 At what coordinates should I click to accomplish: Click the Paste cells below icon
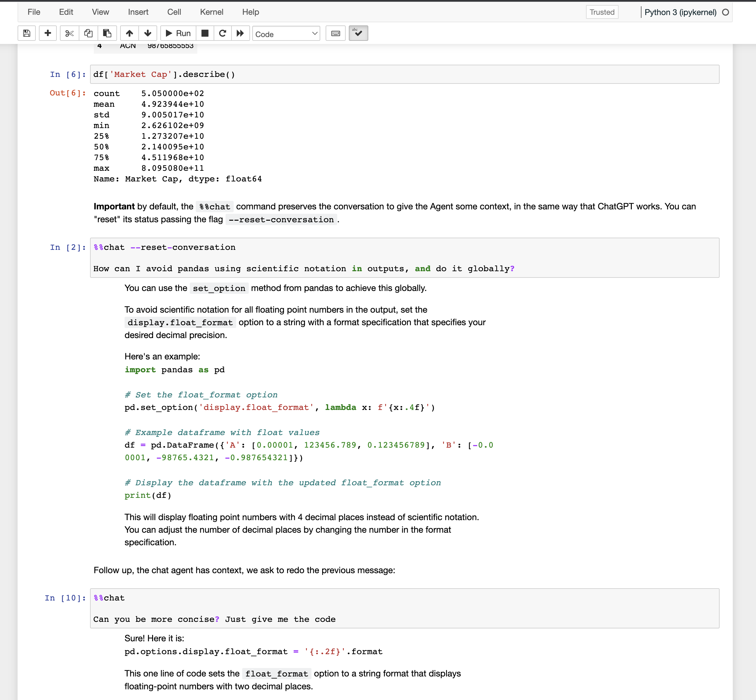108,34
